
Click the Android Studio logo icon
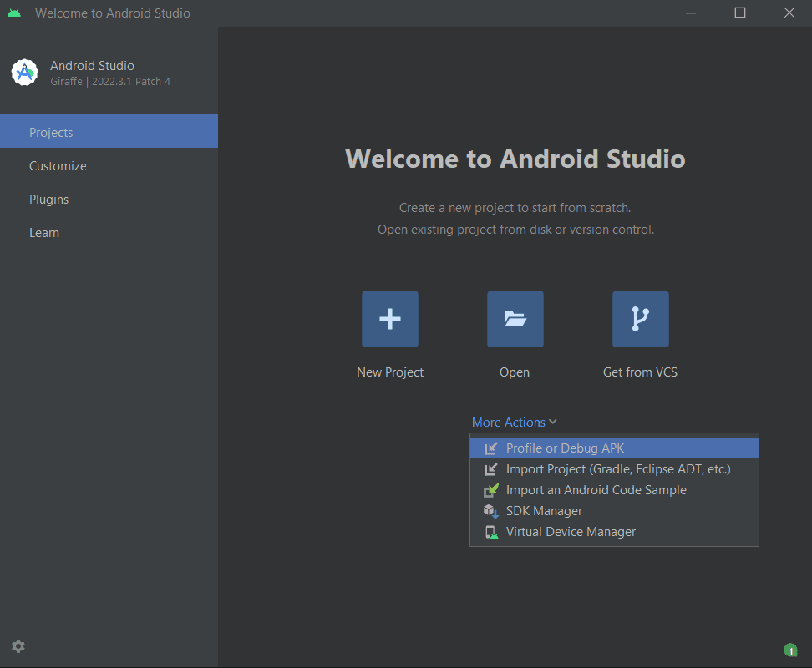pyautogui.click(x=24, y=73)
